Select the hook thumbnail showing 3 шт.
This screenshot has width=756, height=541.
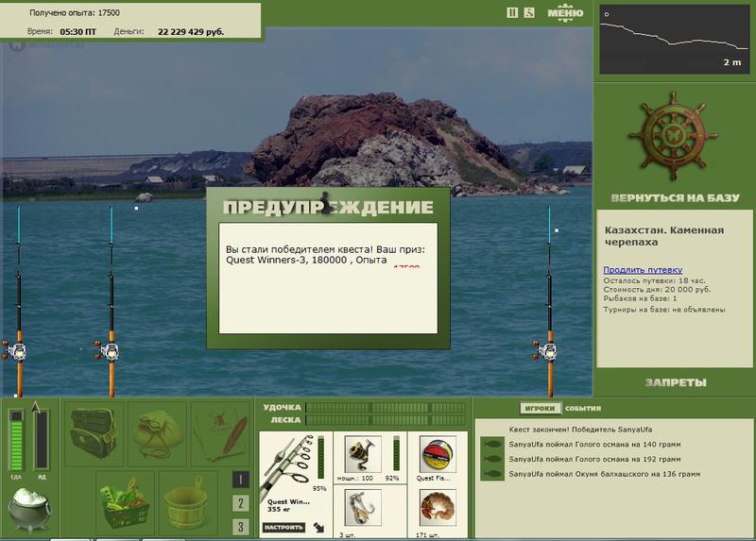[x=363, y=508]
